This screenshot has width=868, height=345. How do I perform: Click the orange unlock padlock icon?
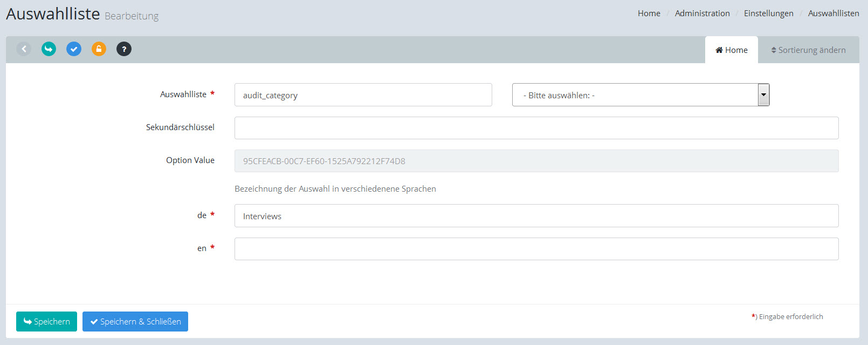(x=99, y=49)
